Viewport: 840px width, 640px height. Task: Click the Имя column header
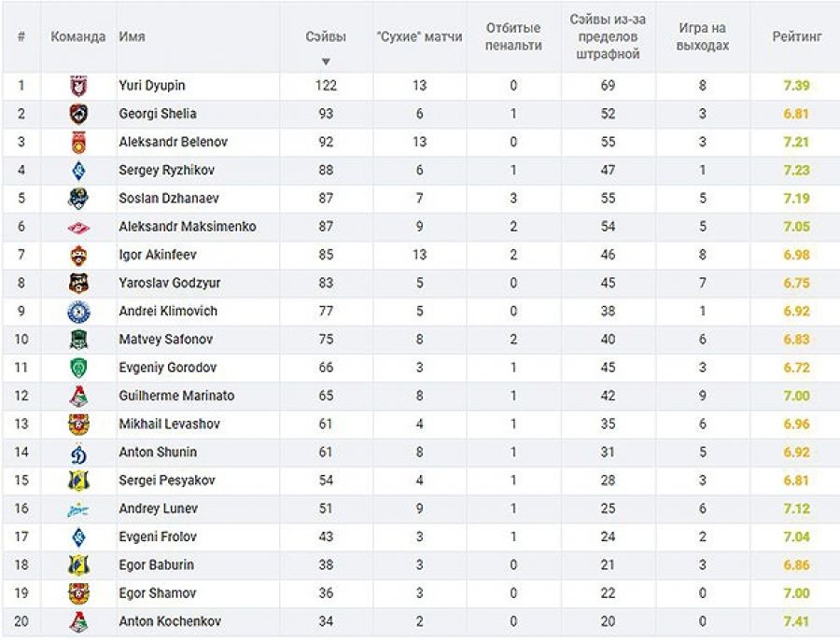pos(132,37)
